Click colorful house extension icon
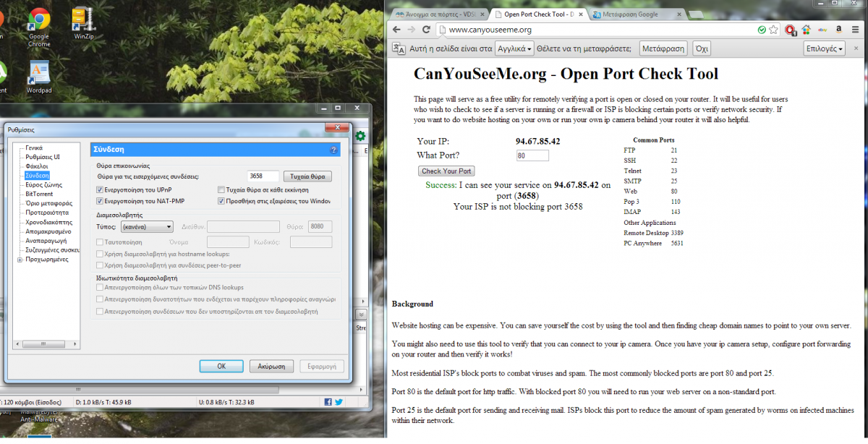868x444 pixels. tap(807, 30)
